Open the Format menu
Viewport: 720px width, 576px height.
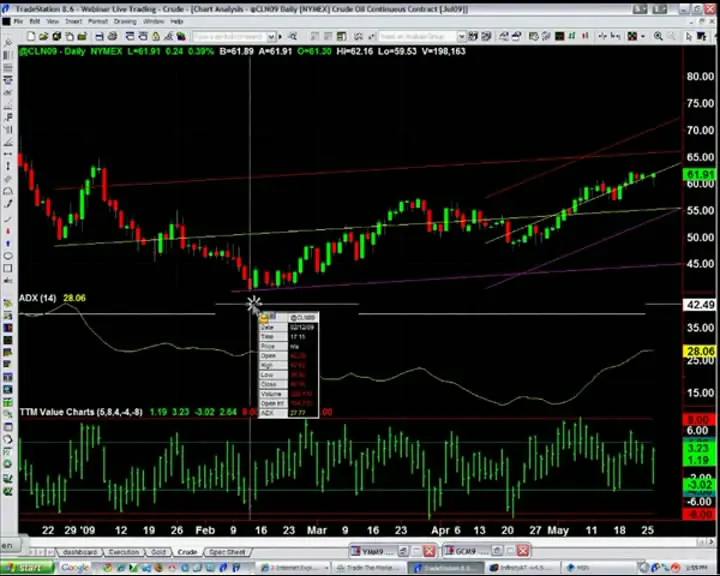tap(98, 22)
